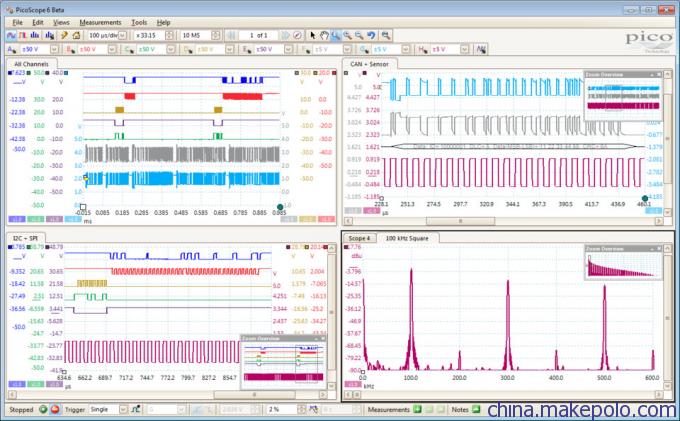This screenshot has width=680, height=421.
Task: Click pre-trigger 2 % spinner
Action: pos(301,409)
